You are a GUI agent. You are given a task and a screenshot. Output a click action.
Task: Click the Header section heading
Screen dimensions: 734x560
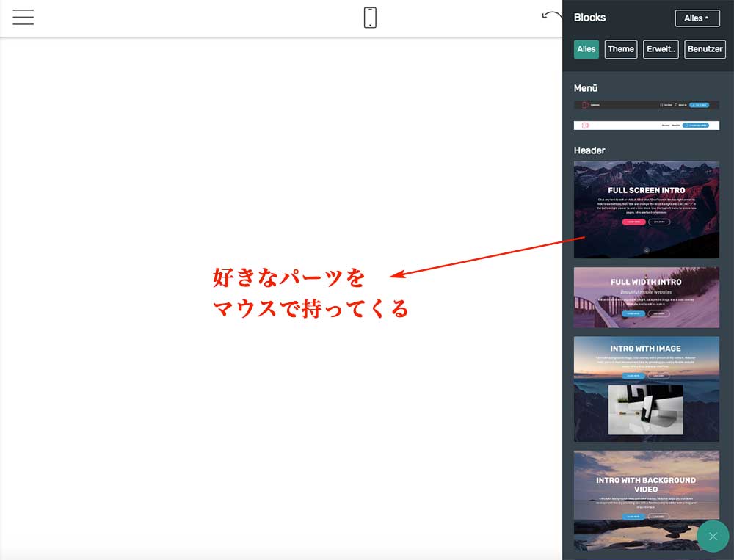589,150
